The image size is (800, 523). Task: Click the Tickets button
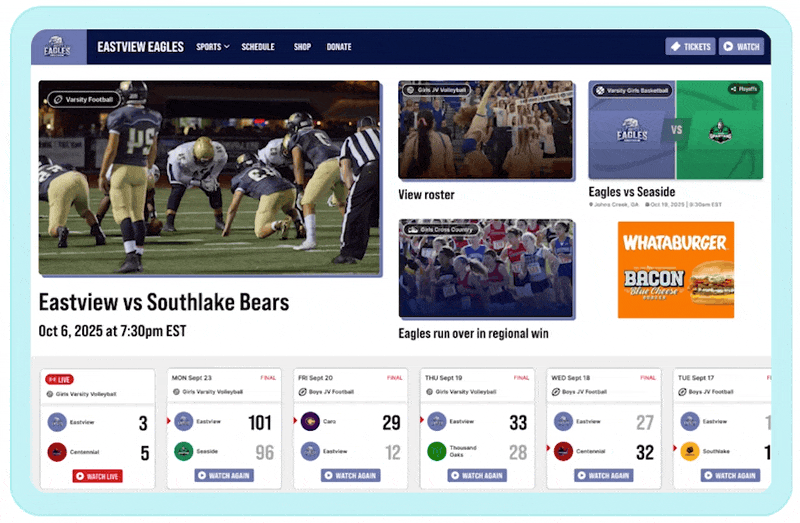(x=690, y=46)
